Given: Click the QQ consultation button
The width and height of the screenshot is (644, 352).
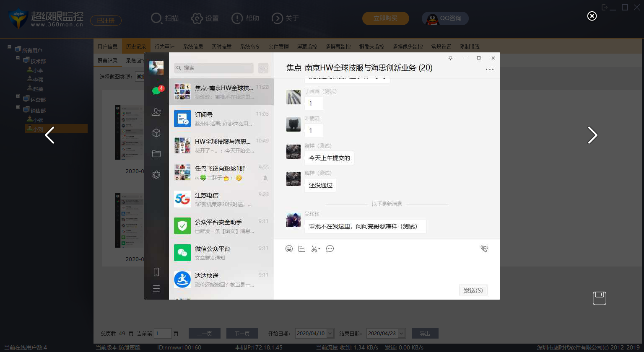Looking at the screenshot, I should point(445,18).
